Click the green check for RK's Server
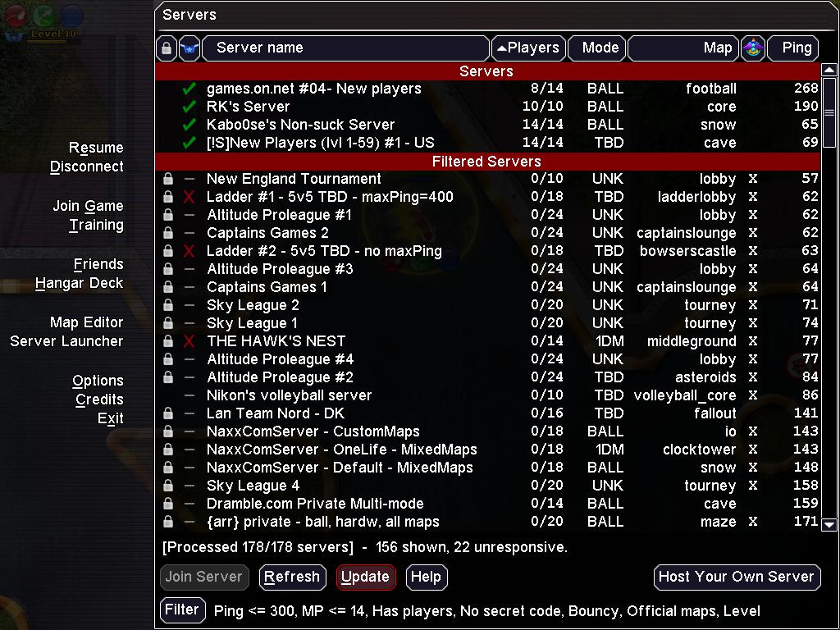 [189, 107]
